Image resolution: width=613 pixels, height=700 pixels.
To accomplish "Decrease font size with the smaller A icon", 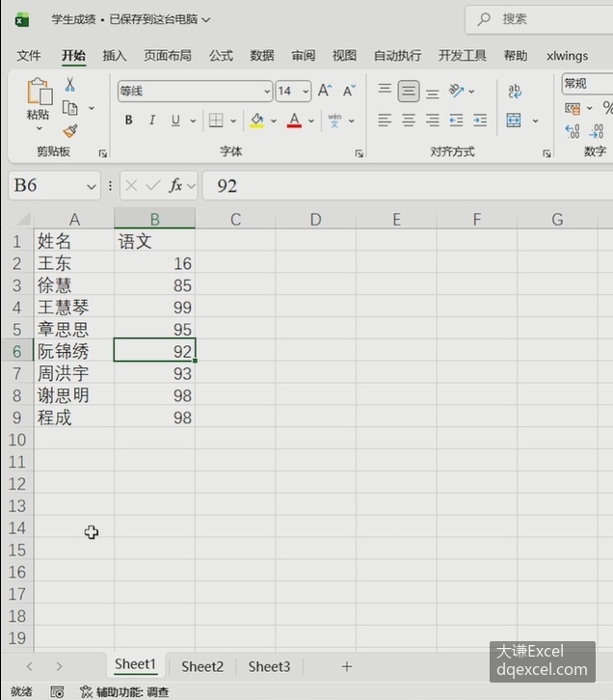I will point(349,91).
